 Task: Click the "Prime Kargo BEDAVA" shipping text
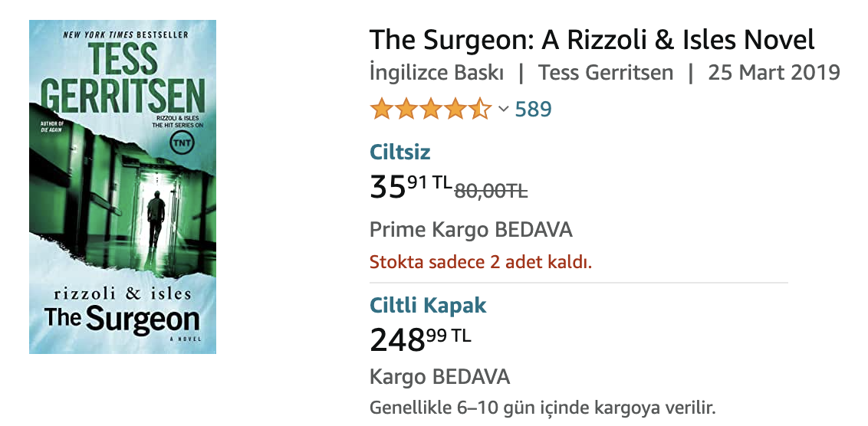pyautogui.click(x=471, y=230)
